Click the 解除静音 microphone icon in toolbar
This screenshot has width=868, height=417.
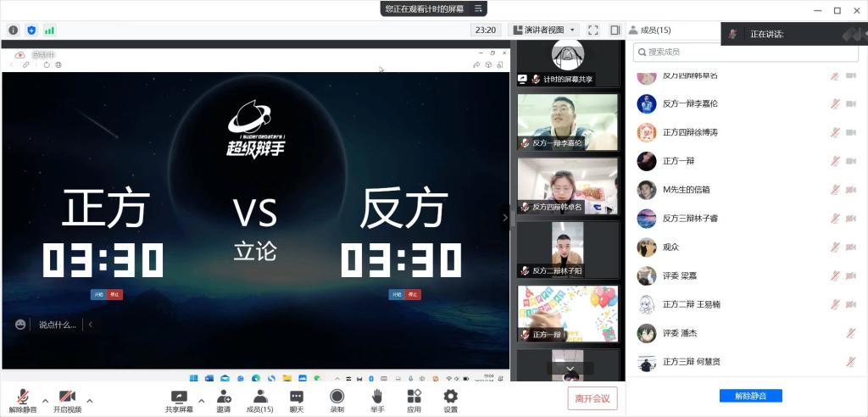click(x=22, y=397)
